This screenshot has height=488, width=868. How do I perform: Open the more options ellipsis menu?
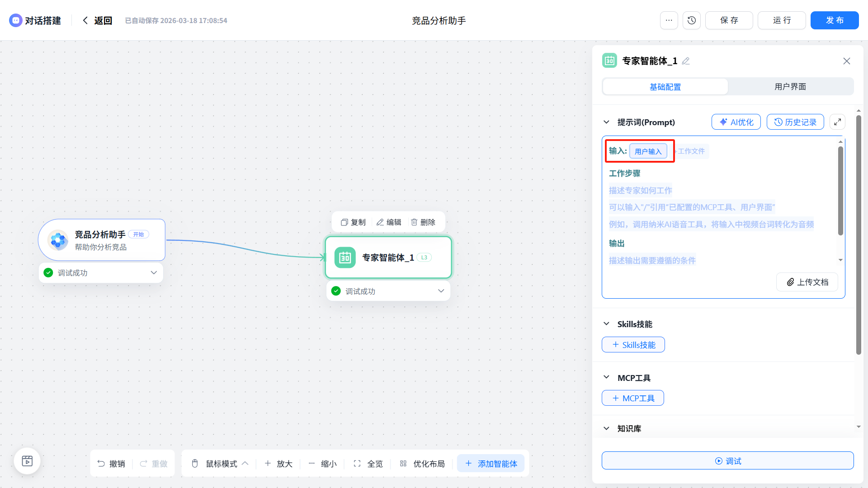pos(669,20)
